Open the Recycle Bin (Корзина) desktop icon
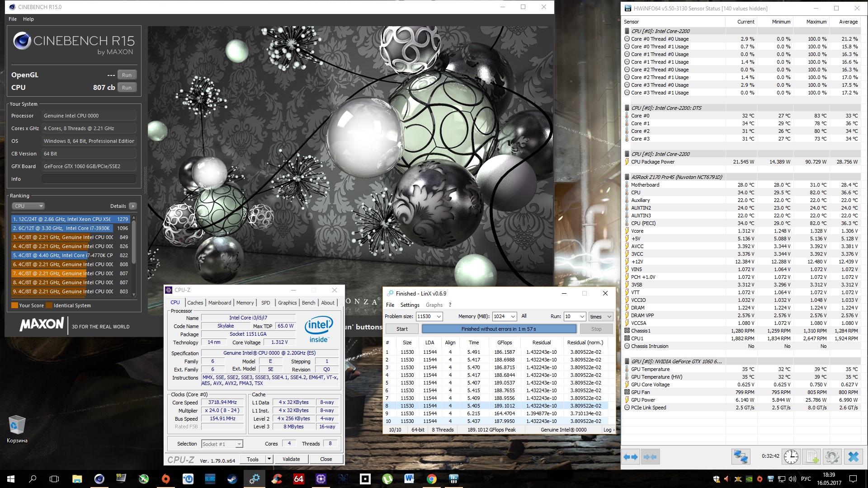 click(x=17, y=429)
